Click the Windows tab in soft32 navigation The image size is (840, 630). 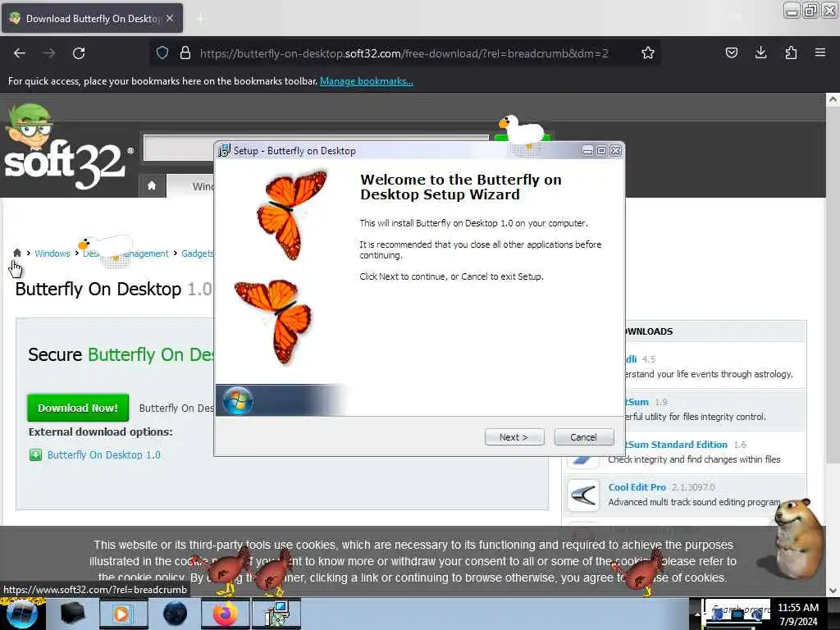pos(203,186)
